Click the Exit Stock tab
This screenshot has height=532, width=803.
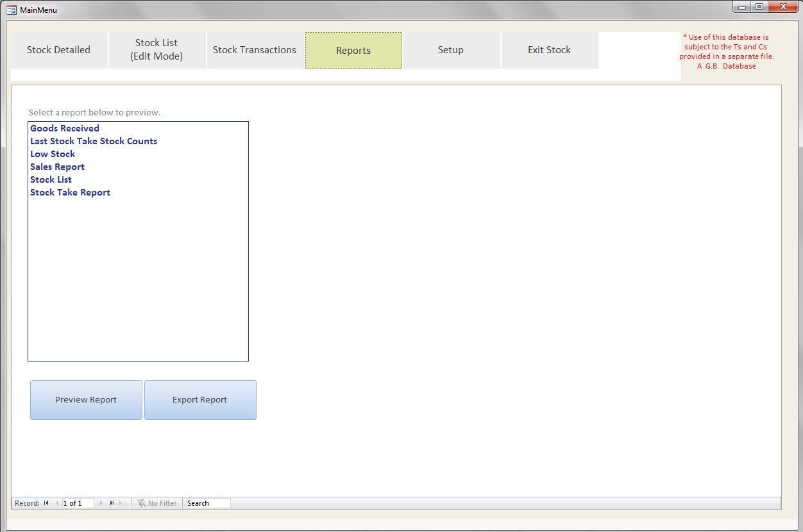click(549, 49)
